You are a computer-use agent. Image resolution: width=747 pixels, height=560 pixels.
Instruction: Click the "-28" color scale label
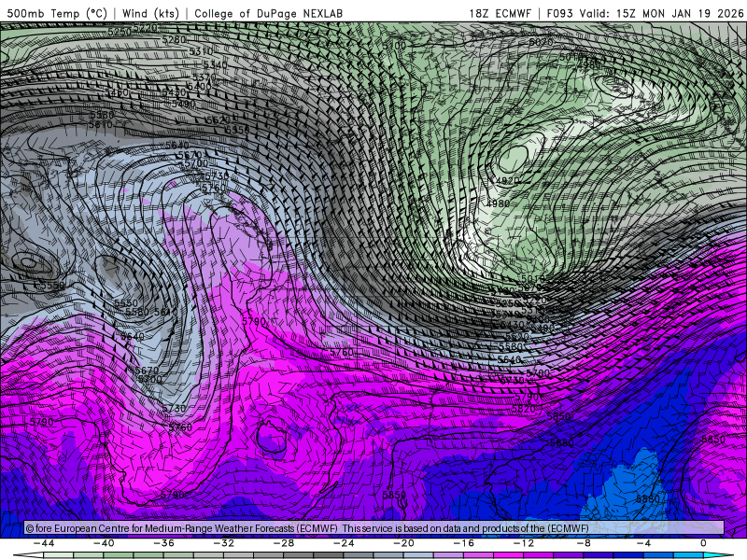[284, 543]
